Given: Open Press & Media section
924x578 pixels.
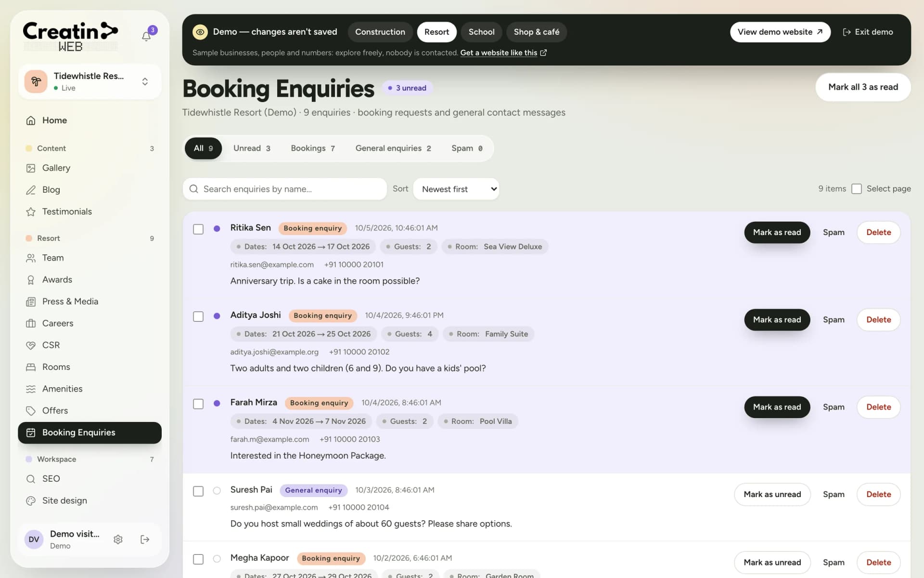Looking at the screenshot, I should pos(90,302).
